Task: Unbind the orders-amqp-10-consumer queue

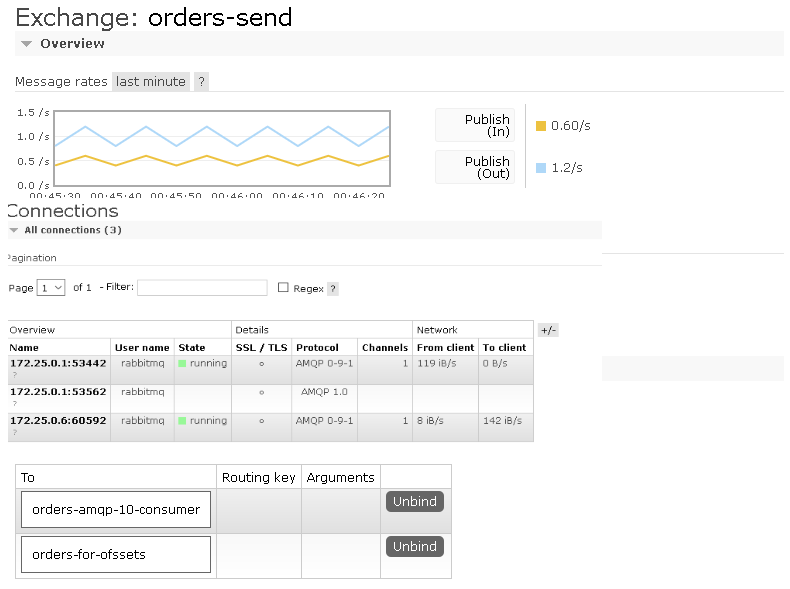Action: pos(414,502)
